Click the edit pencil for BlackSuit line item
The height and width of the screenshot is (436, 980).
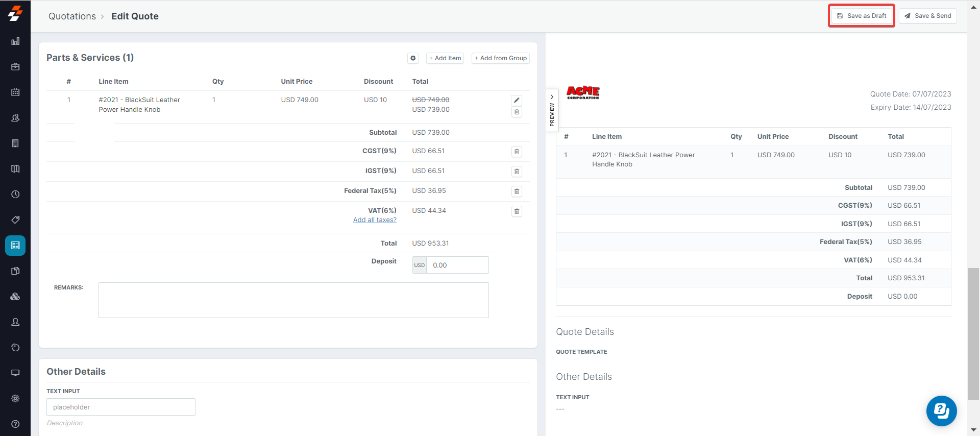click(517, 100)
